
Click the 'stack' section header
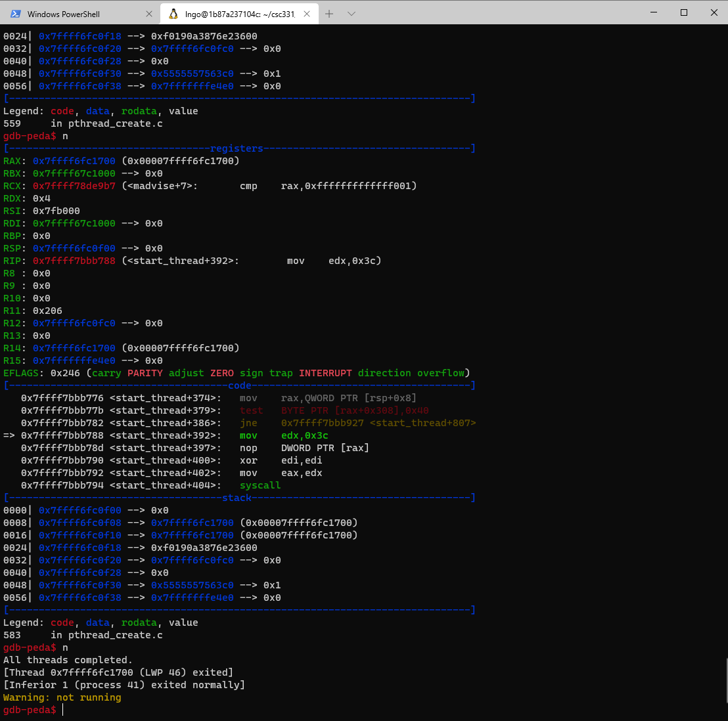pos(237,498)
